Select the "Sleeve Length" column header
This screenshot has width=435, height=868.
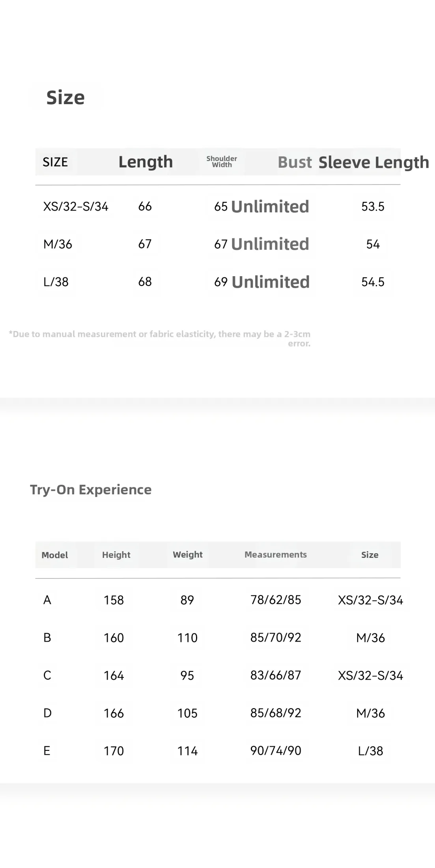click(x=373, y=162)
